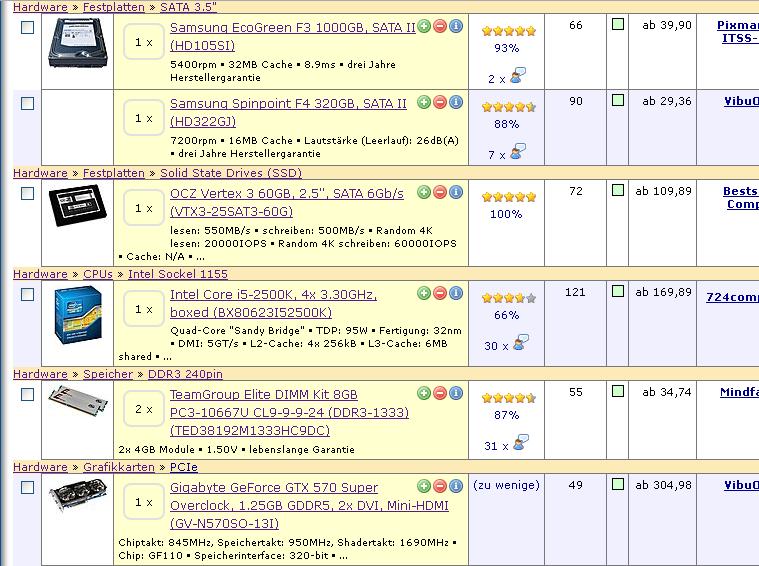Tick the row checkbox for TeamGroup Elite DIMM Kit
This screenshot has width=759, height=566.
pos(28,395)
